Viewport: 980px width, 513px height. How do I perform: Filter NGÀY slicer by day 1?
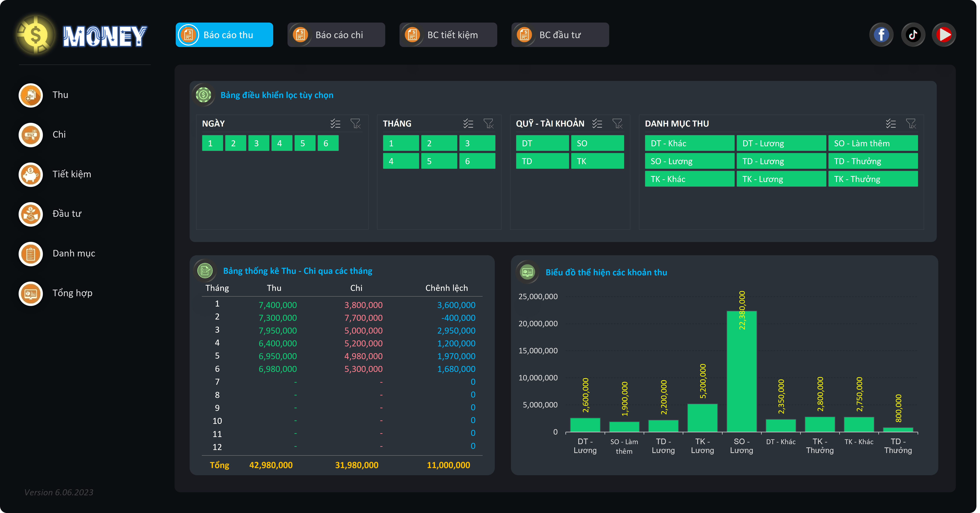212,143
